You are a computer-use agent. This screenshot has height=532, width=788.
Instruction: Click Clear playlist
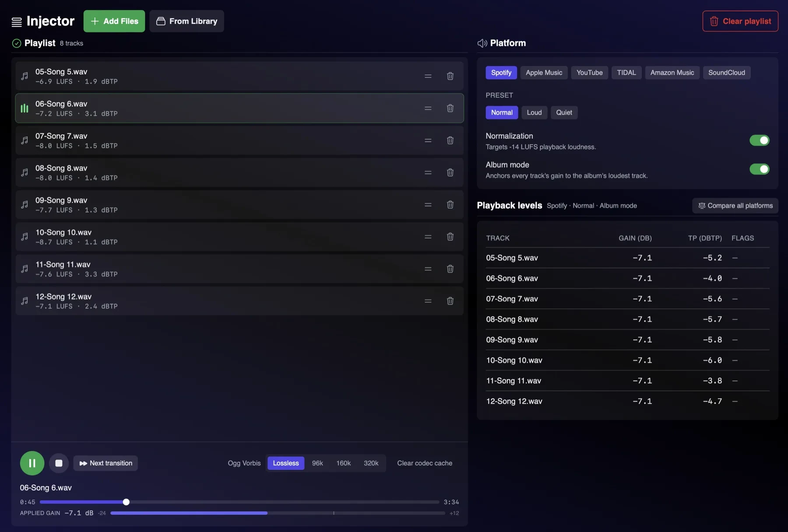coord(740,21)
